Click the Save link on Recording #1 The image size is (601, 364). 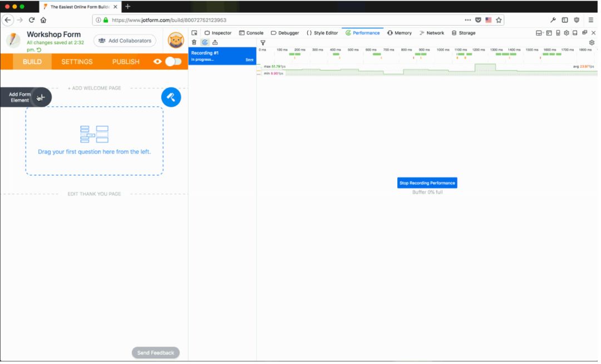249,60
